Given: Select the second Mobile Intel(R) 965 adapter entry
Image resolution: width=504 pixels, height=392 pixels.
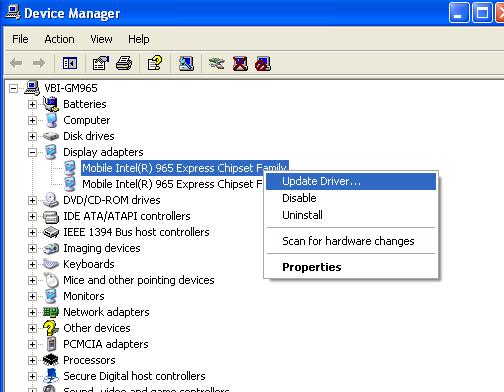Looking at the screenshot, I should 172,184.
